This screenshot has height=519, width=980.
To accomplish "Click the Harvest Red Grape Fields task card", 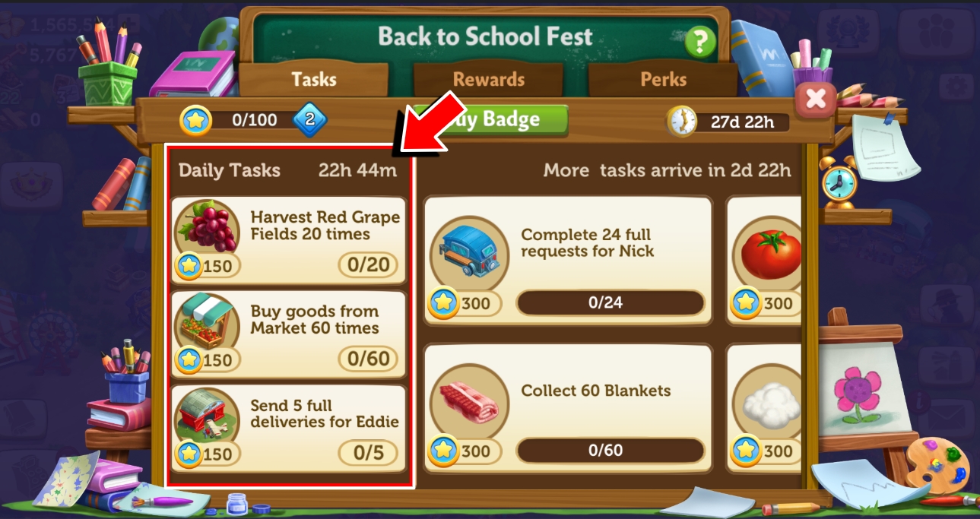I will [x=288, y=240].
